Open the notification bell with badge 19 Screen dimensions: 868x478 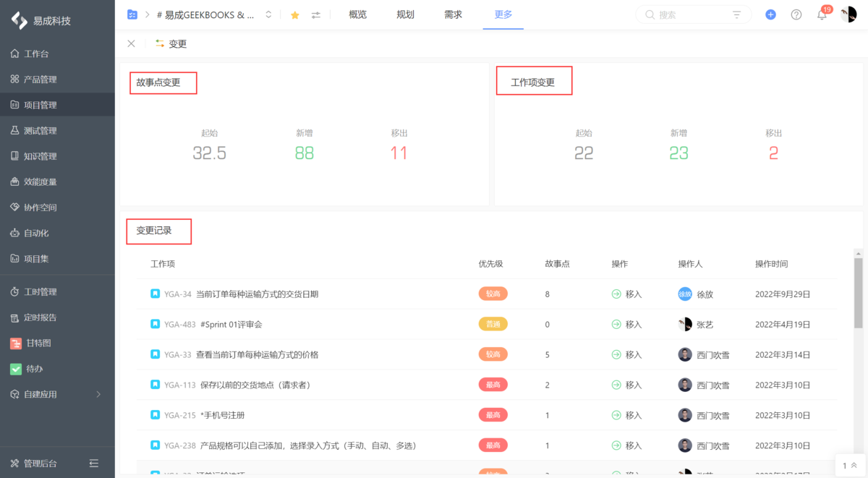point(822,14)
